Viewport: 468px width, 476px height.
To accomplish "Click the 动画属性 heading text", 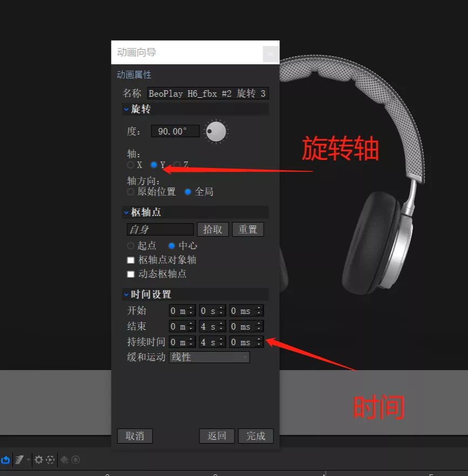I will click(x=134, y=75).
